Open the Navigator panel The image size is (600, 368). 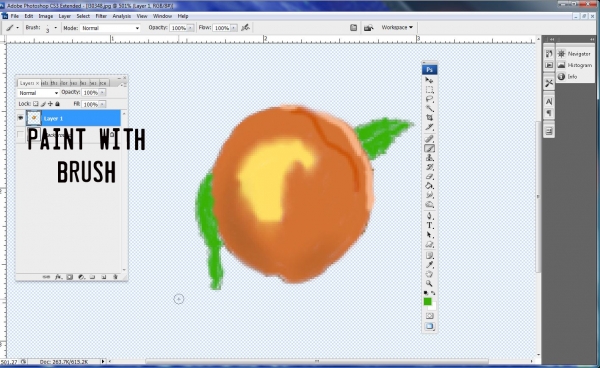[574, 54]
